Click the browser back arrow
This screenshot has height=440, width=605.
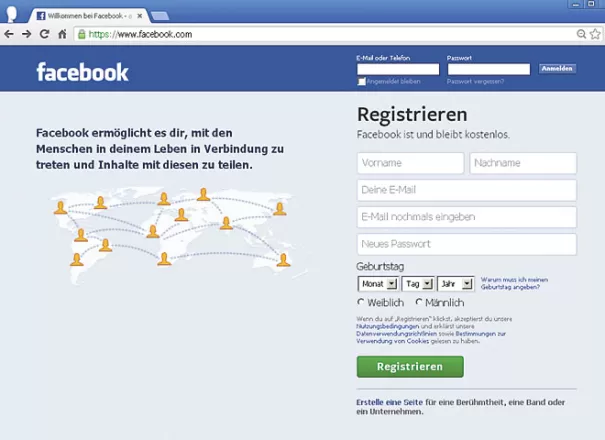click(x=9, y=34)
